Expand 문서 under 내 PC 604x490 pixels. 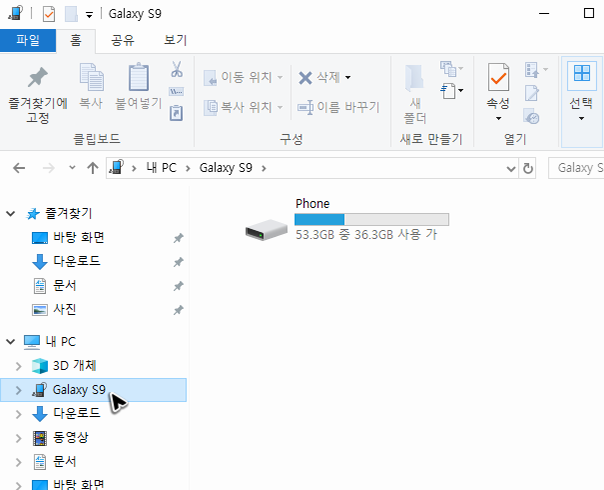click(18, 462)
